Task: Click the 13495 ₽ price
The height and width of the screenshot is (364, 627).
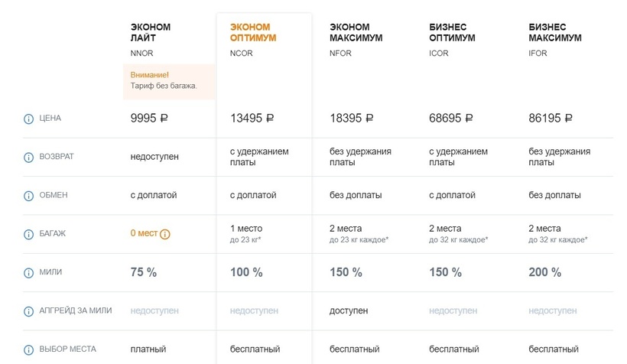Action: pyautogui.click(x=252, y=119)
